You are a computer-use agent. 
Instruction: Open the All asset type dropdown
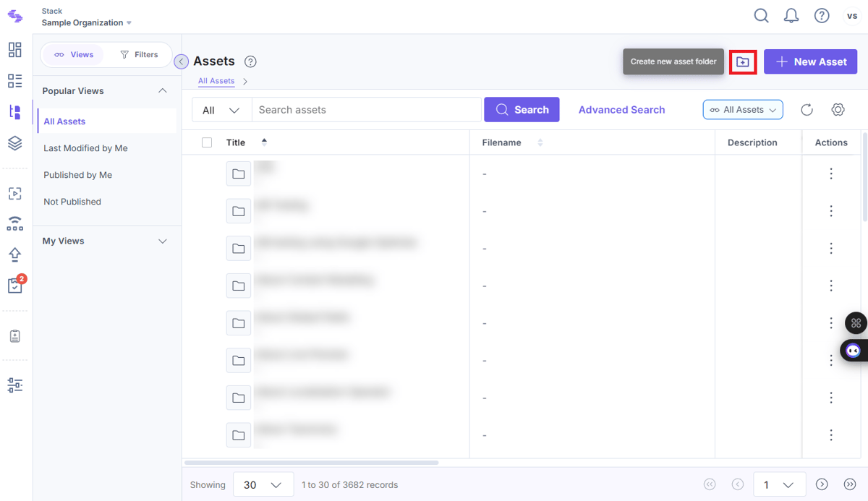(x=221, y=110)
